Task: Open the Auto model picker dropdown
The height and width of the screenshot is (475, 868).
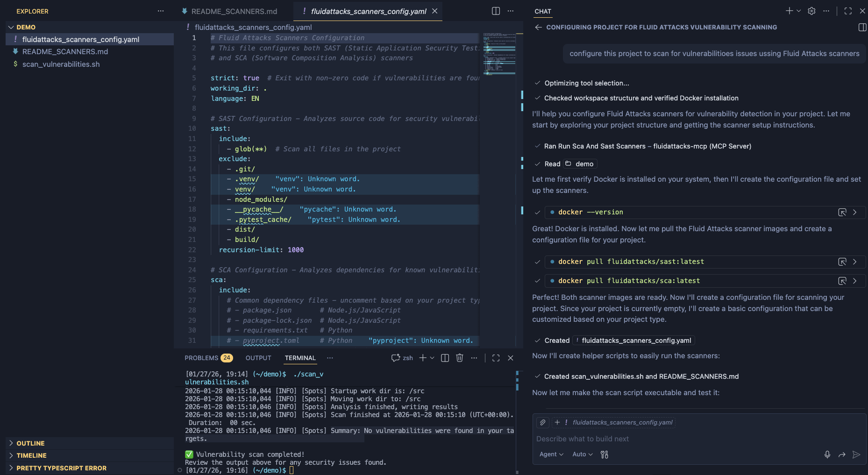Action: tap(582, 454)
